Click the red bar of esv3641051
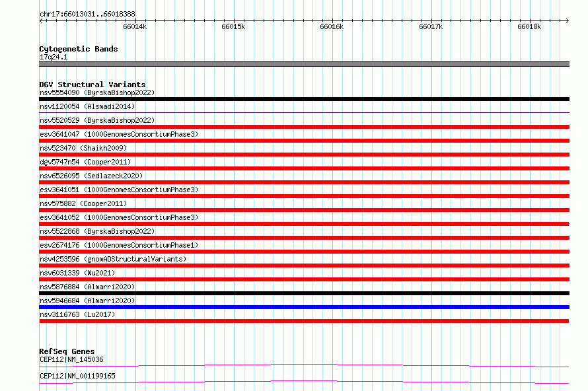This screenshot has height=391, width=588. point(304,196)
